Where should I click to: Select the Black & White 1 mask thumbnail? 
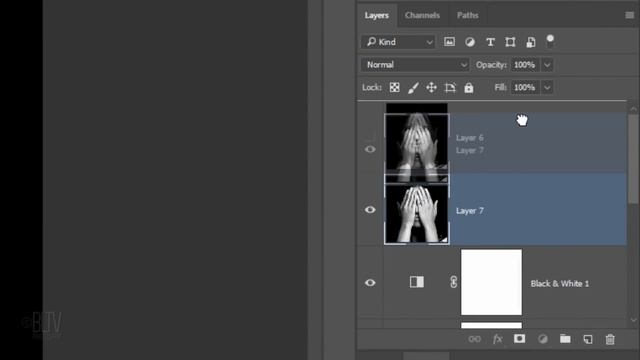click(x=491, y=282)
